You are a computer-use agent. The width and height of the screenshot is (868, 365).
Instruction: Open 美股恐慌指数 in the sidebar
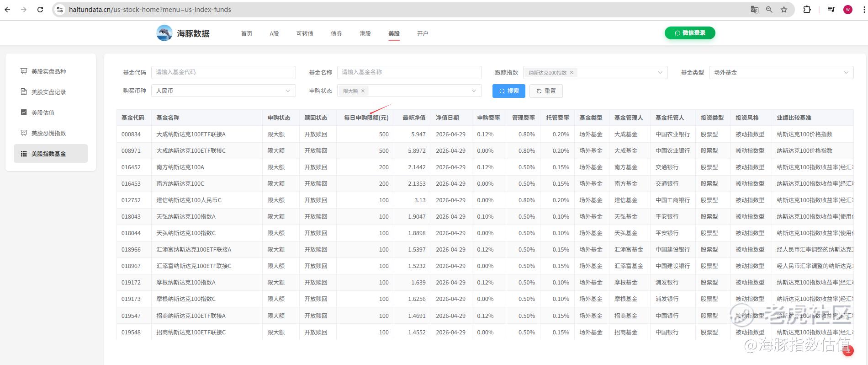coord(49,133)
